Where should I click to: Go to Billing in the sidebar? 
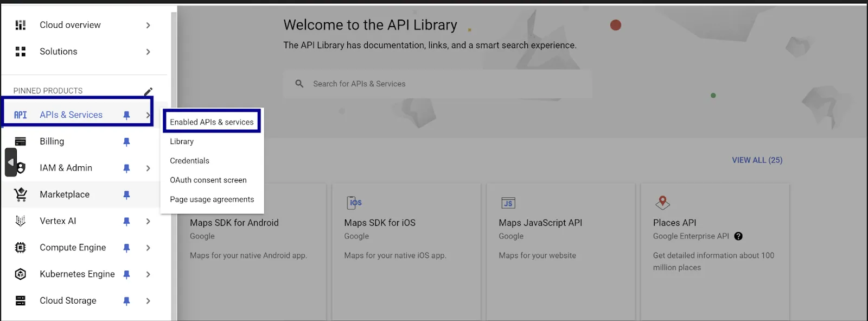tap(52, 141)
